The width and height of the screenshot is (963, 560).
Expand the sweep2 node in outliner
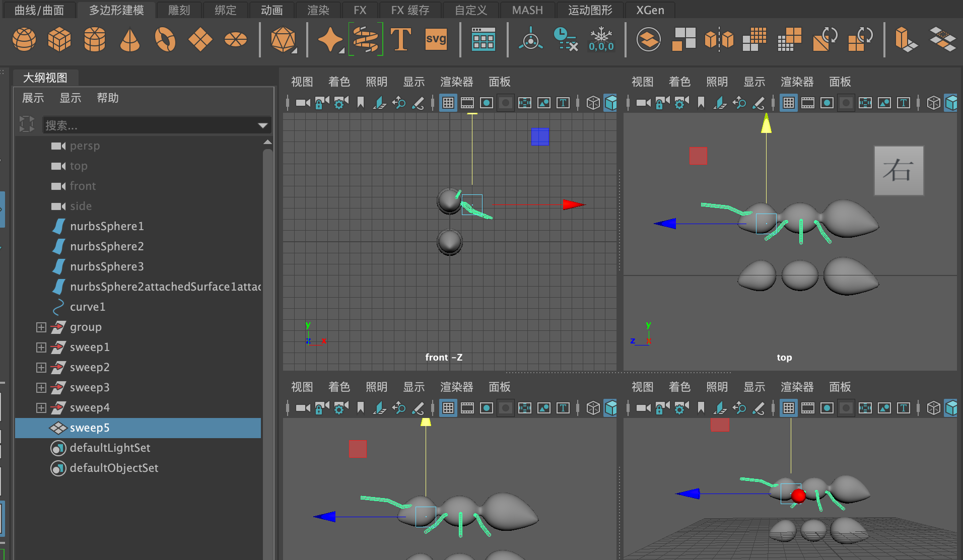[41, 368]
